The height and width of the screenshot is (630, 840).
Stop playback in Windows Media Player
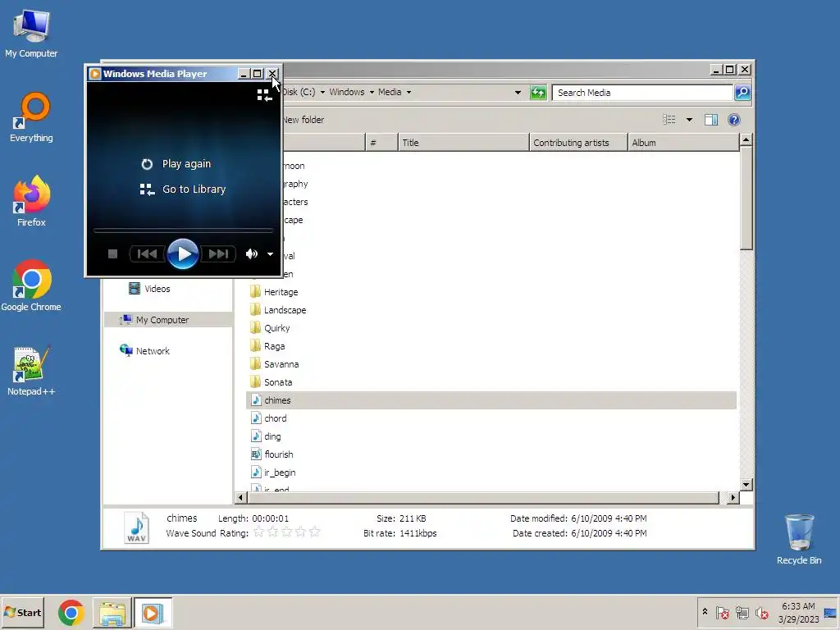[x=112, y=254]
